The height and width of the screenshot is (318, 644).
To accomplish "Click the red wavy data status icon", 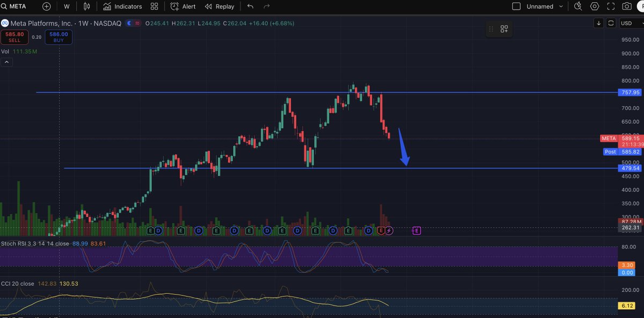I will pyautogui.click(x=137, y=23).
